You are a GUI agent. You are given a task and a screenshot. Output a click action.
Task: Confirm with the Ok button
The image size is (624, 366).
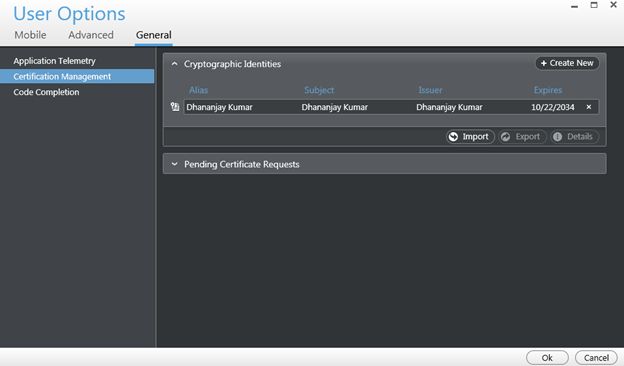[x=547, y=358]
